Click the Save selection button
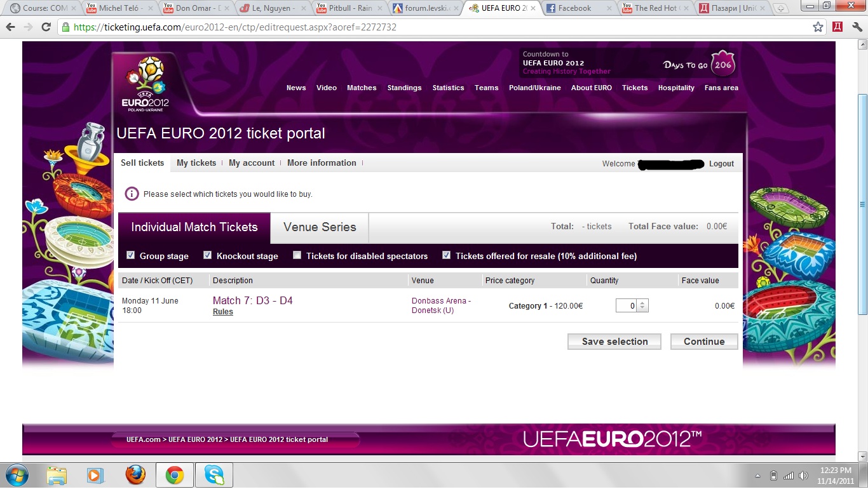The image size is (868, 494). coord(614,342)
